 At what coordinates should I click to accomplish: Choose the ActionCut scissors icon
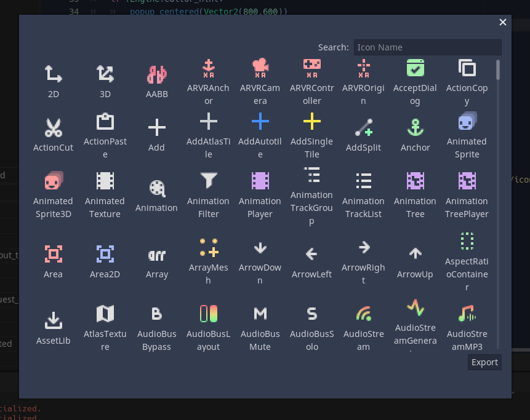54,128
